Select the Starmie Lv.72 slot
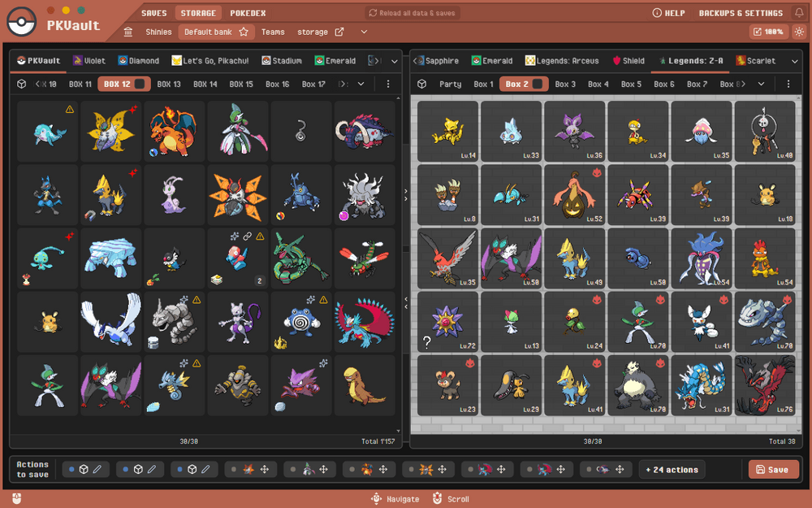The height and width of the screenshot is (508, 812). (x=447, y=322)
